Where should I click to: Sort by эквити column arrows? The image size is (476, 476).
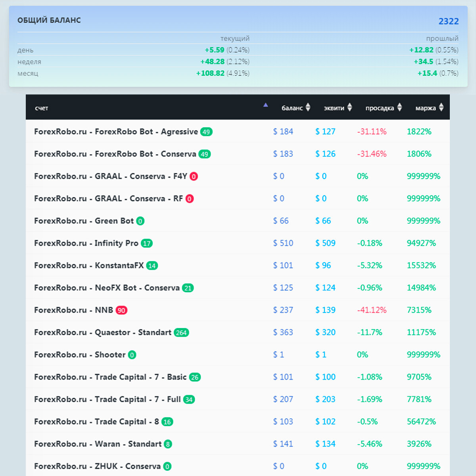point(349,107)
